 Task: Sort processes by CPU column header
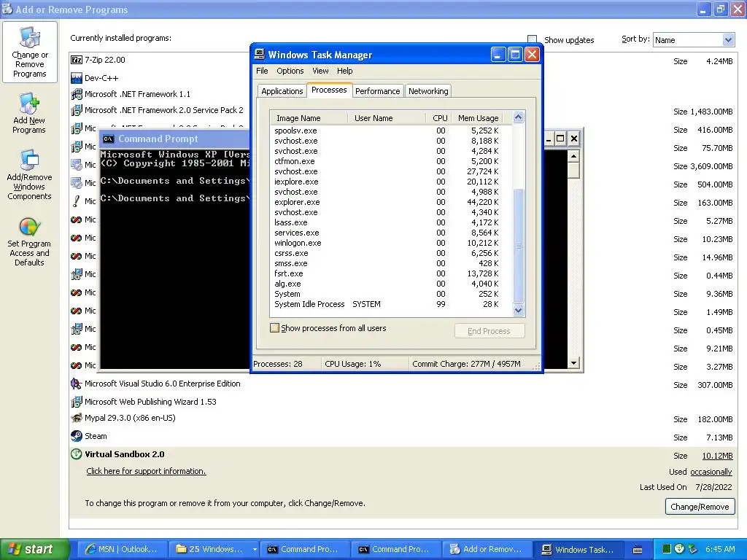438,118
